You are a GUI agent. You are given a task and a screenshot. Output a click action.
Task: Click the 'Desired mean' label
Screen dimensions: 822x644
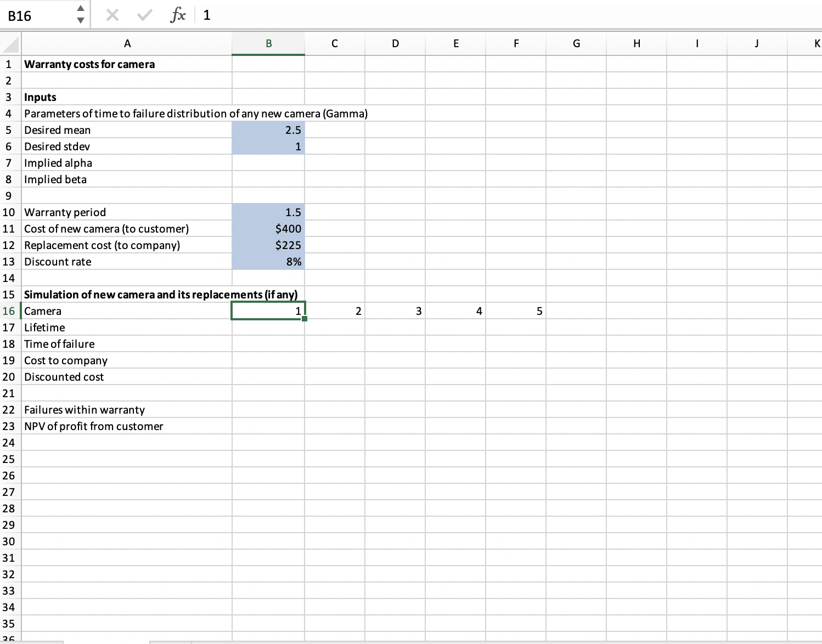[x=57, y=130]
